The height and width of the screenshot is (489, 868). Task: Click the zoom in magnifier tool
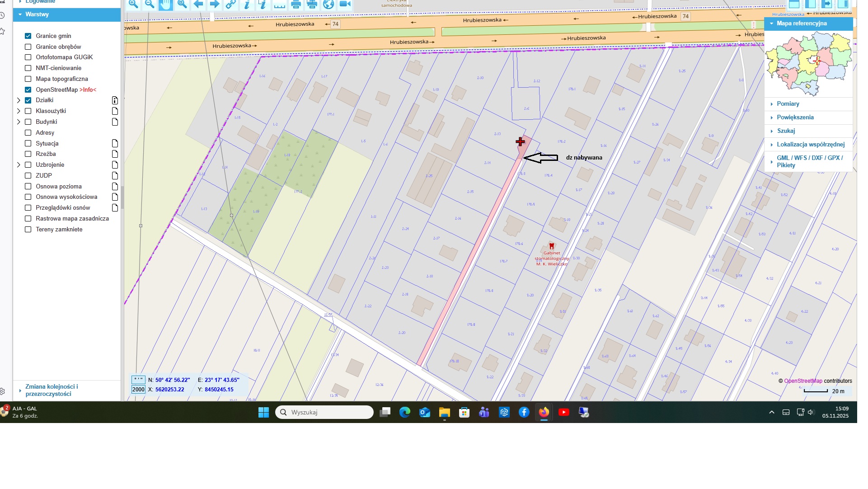tap(133, 5)
